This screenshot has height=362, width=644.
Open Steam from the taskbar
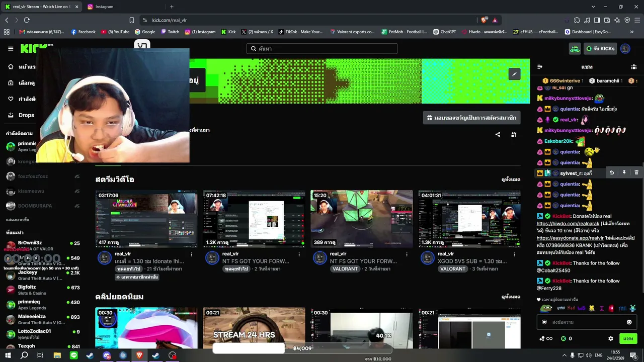click(90, 355)
